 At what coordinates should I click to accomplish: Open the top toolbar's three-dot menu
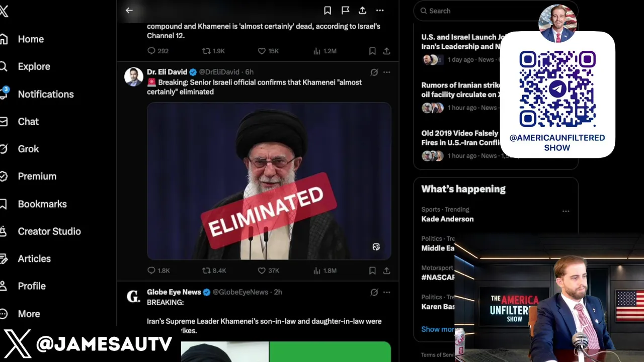click(380, 10)
